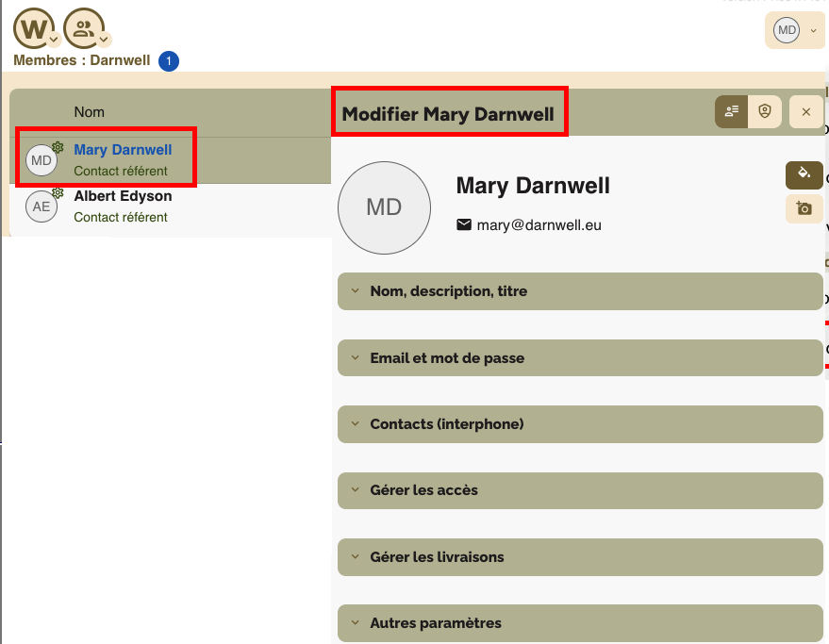Expand the Gérer les livraisons section
This screenshot has height=644, width=829.
point(579,557)
